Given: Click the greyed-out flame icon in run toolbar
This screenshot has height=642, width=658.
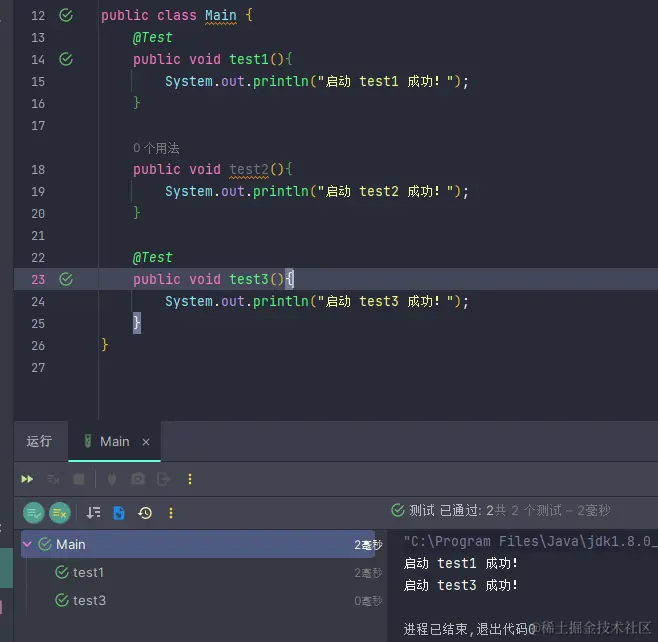Looking at the screenshot, I should point(112,479).
